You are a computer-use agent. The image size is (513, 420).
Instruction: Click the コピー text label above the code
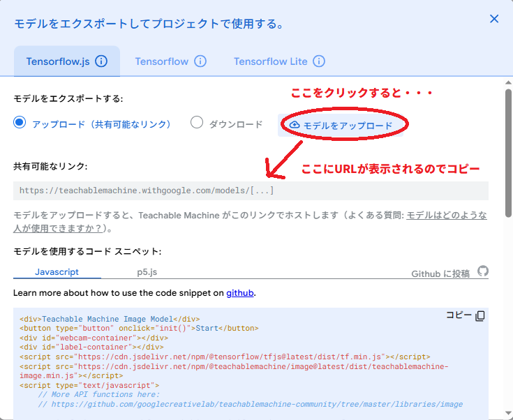click(x=459, y=315)
